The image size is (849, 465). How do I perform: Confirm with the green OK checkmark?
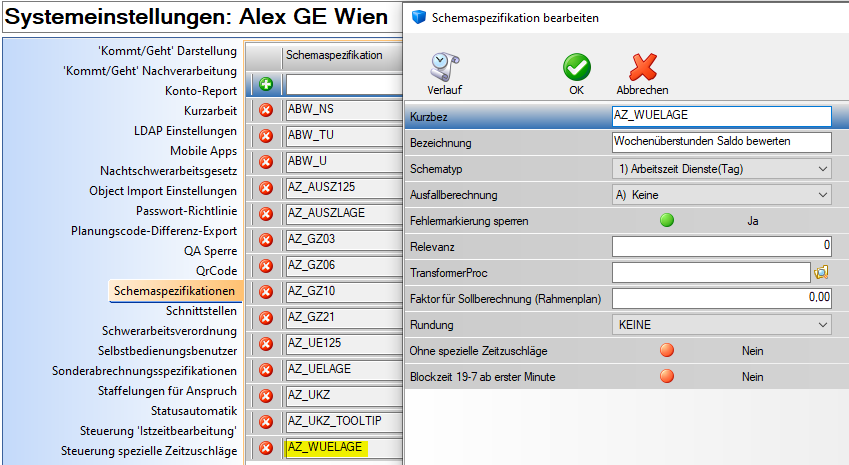tap(576, 68)
